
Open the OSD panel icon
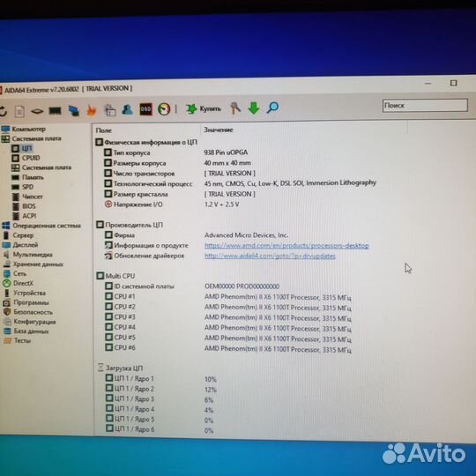pyautogui.click(x=145, y=109)
